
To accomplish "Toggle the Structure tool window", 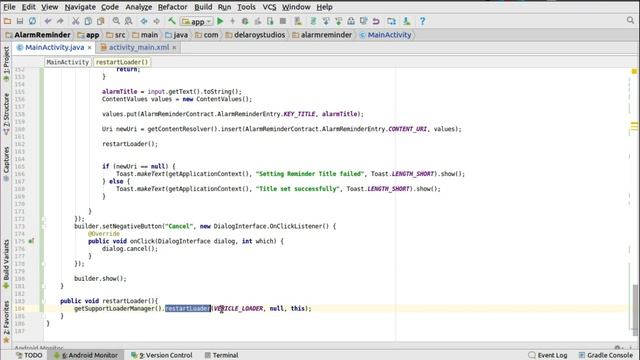I will click(x=6, y=114).
